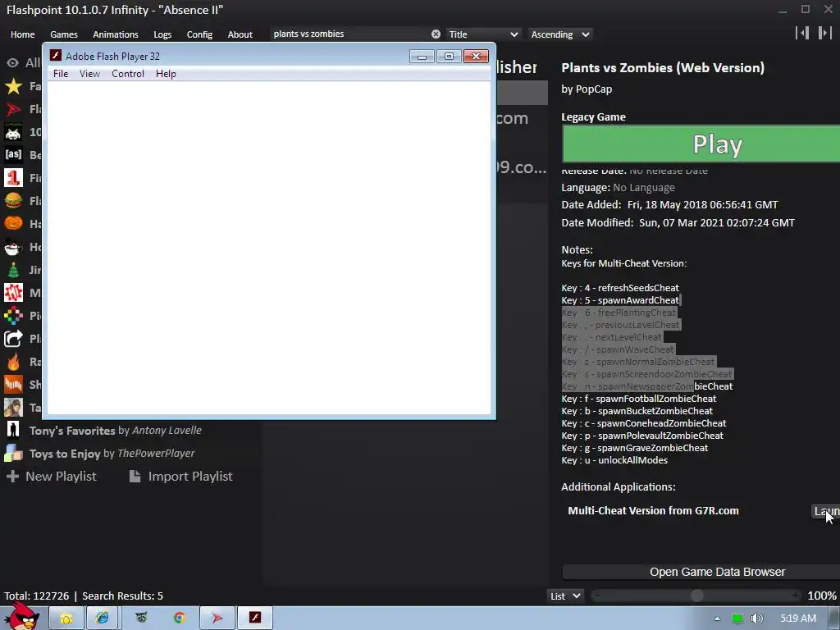Screen dimensions: 840x630
Task: Select the portrait thumbnail playlist icon
Action: point(13,408)
